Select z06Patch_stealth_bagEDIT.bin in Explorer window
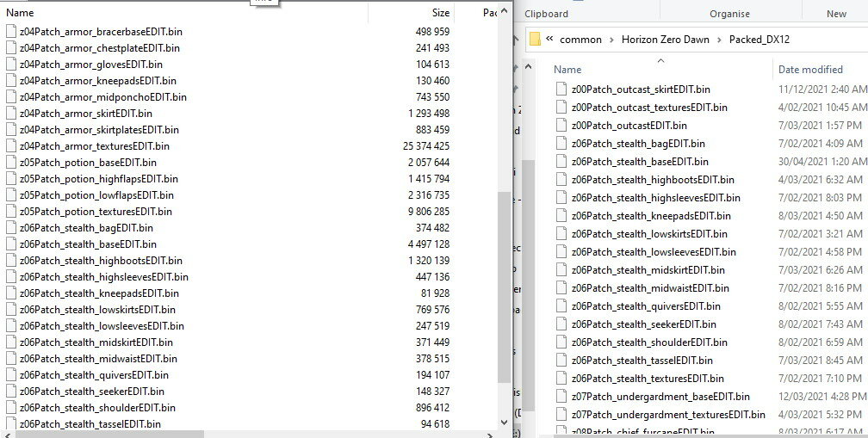The width and height of the screenshot is (868, 438). [638, 144]
